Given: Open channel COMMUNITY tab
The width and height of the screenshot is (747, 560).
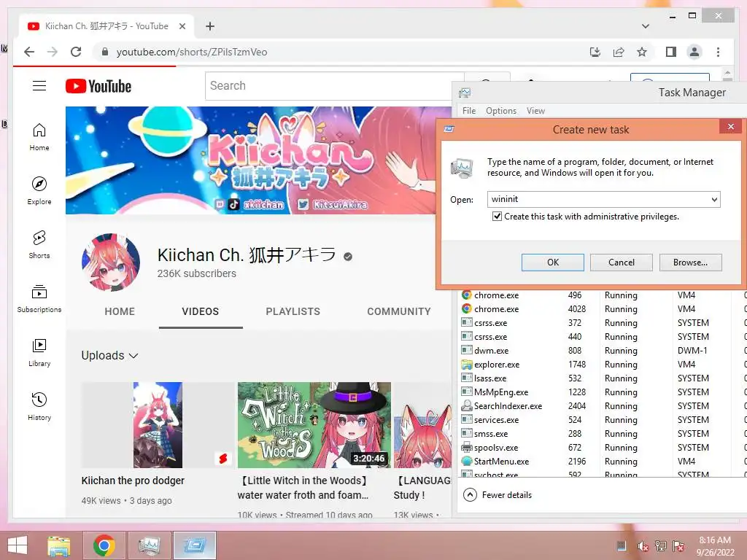Looking at the screenshot, I should coord(399,311).
